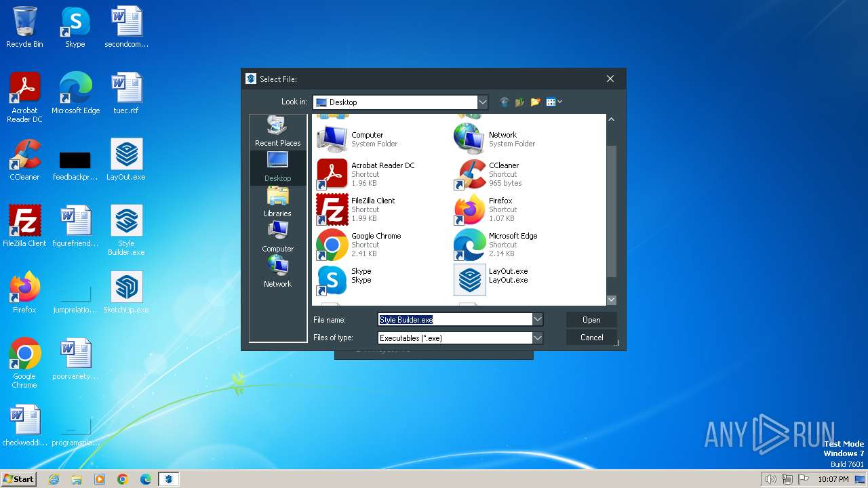This screenshot has height=488, width=868.
Task: Select Google Chrome desktop shortcut
Action: click(x=24, y=363)
